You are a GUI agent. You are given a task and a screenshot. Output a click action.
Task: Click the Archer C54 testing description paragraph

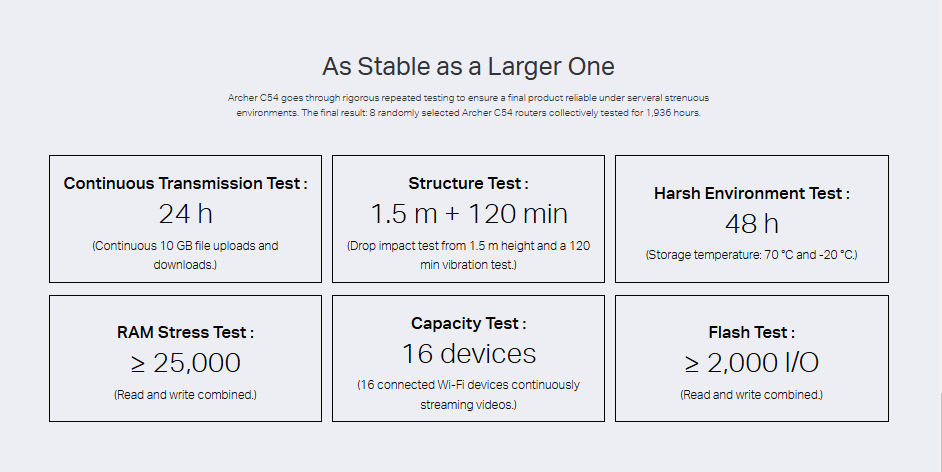pyautogui.click(x=468, y=105)
